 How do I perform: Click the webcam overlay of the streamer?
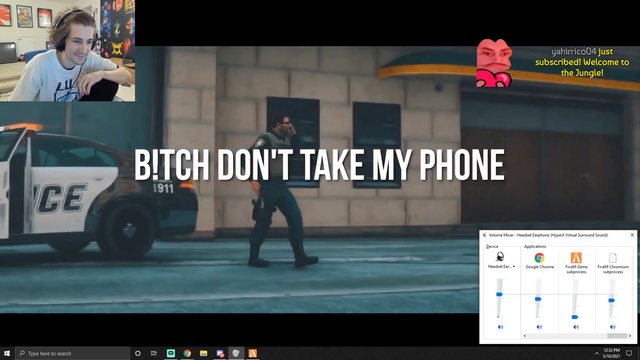click(x=67, y=51)
